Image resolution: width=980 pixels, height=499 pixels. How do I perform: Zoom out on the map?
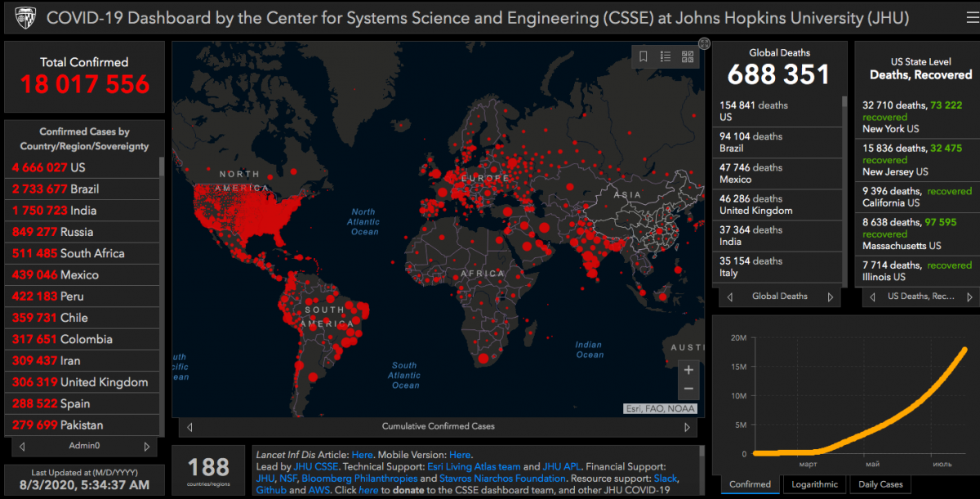(x=688, y=390)
